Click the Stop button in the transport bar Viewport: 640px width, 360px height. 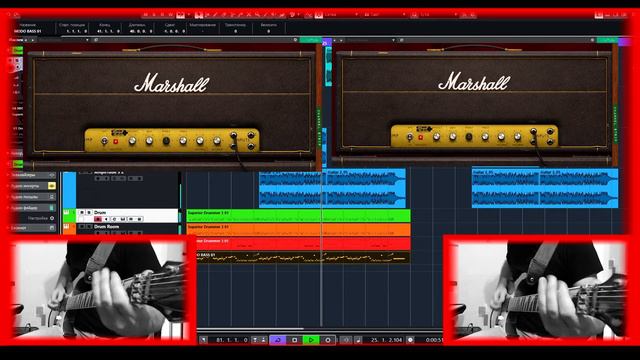(295, 340)
